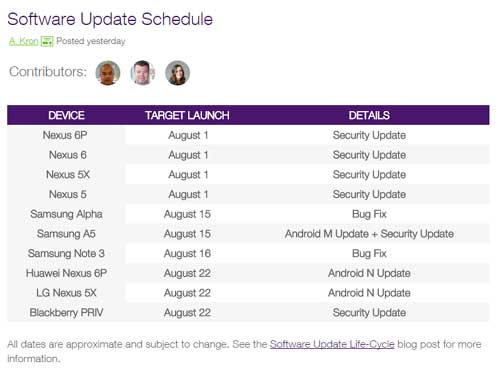This screenshot has width=500, height=368.
Task: Click the Nexus 5X device cell
Action: (68, 174)
